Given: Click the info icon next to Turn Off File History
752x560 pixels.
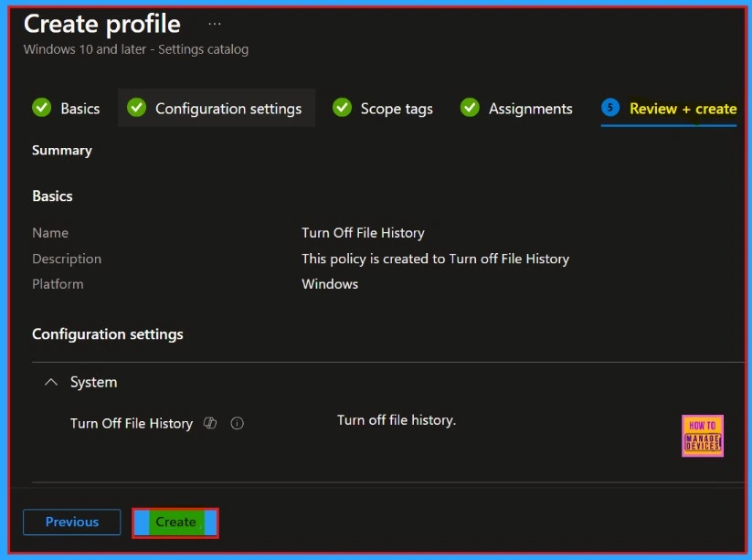Looking at the screenshot, I should coord(237,423).
